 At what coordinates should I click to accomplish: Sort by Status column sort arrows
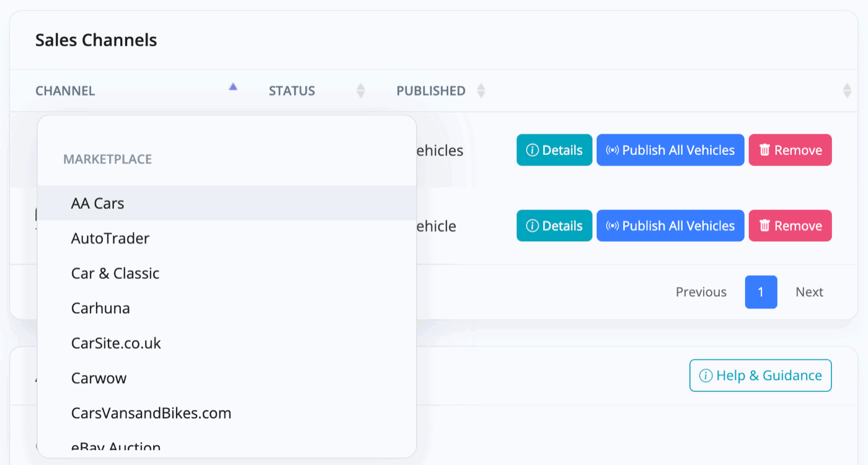tap(361, 91)
